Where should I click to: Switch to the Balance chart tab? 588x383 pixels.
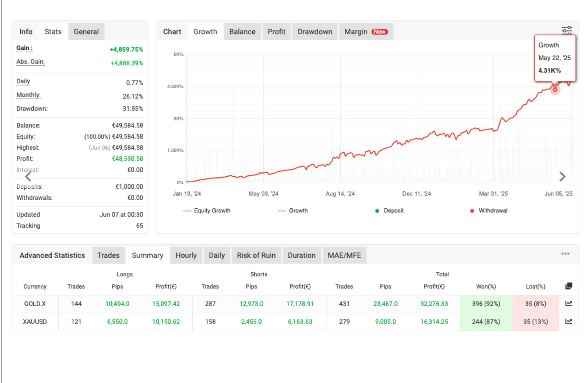[x=242, y=32]
